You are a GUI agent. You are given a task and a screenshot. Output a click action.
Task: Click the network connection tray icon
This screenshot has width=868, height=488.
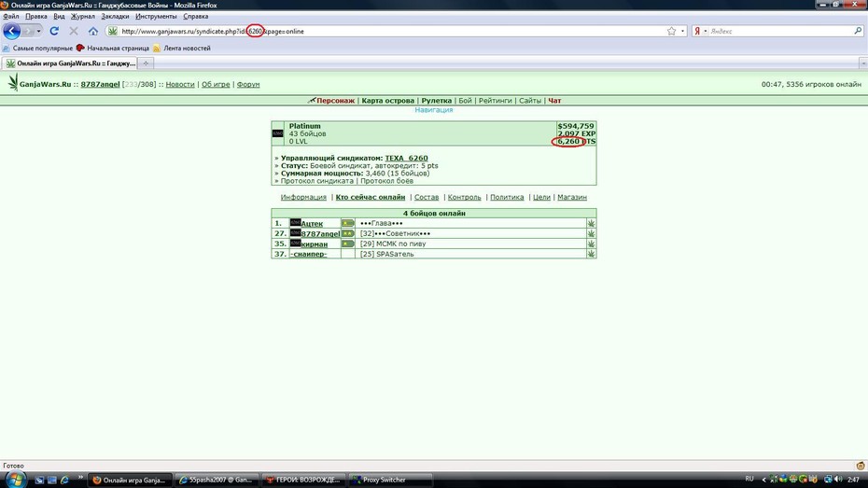(828, 480)
